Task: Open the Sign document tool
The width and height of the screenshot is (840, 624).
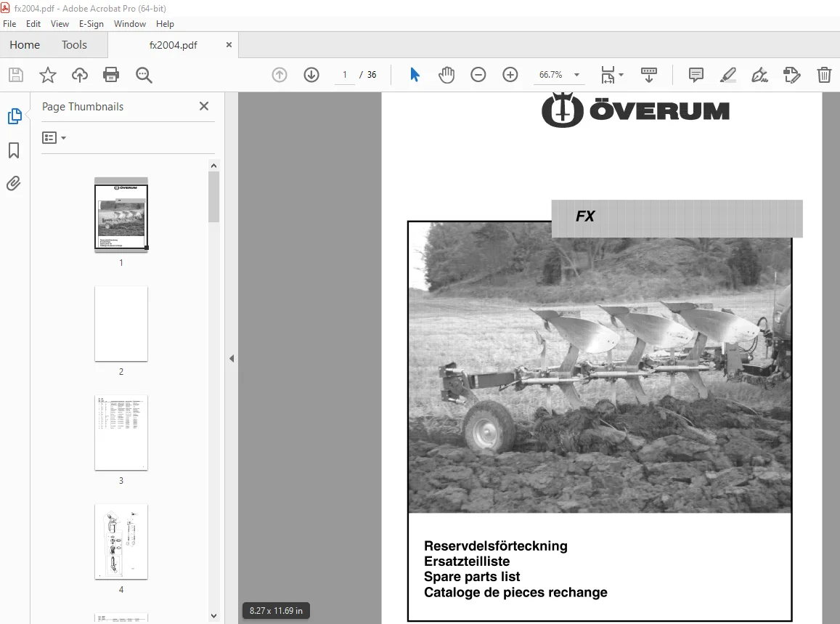Action: pyautogui.click(x=759, y=75)
